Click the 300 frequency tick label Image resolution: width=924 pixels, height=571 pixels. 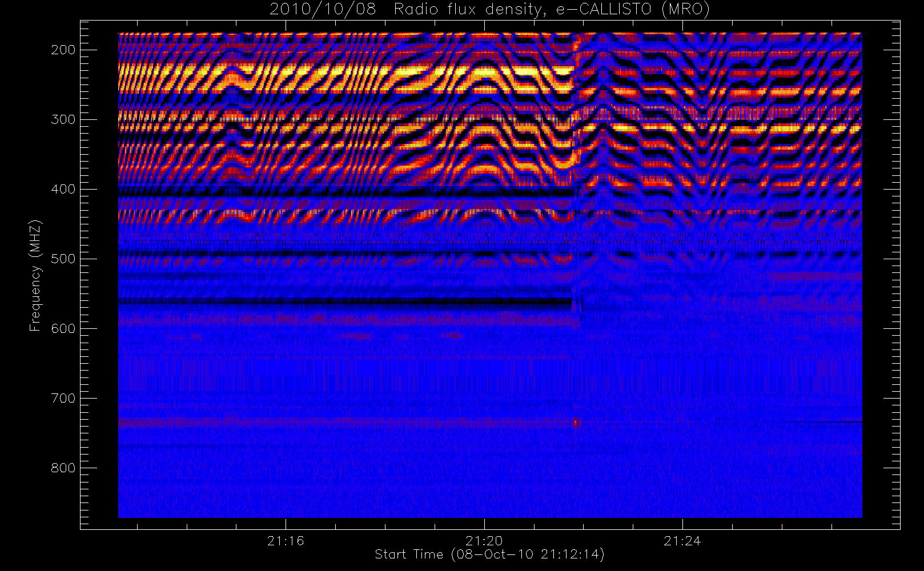point(63,119)
